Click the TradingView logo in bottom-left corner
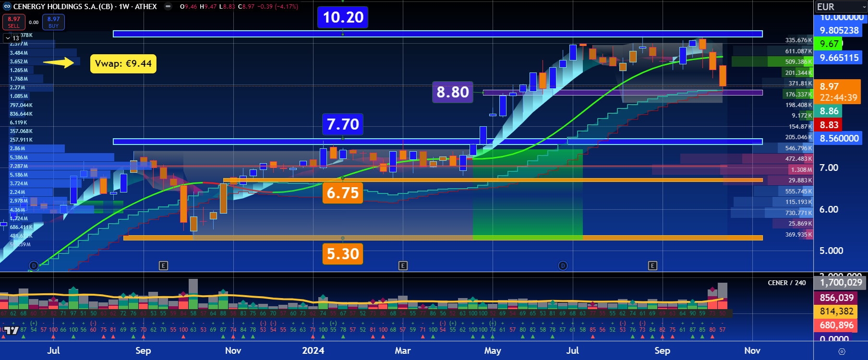The width and height of the screenshot is (868, 360). 11,330
